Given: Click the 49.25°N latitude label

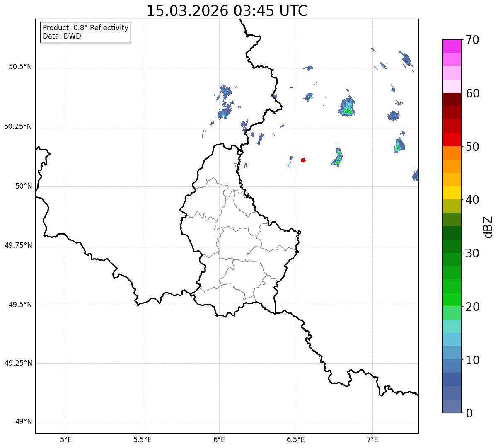Looking at the screenshot, I should (x=18, y=363).
